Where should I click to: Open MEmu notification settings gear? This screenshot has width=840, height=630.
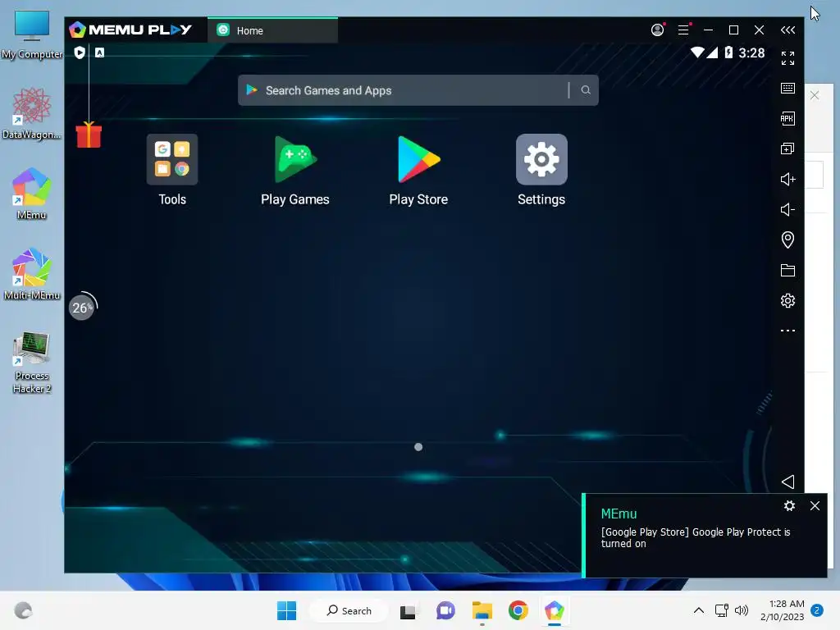pyautogui.click(x=789, y=505)
